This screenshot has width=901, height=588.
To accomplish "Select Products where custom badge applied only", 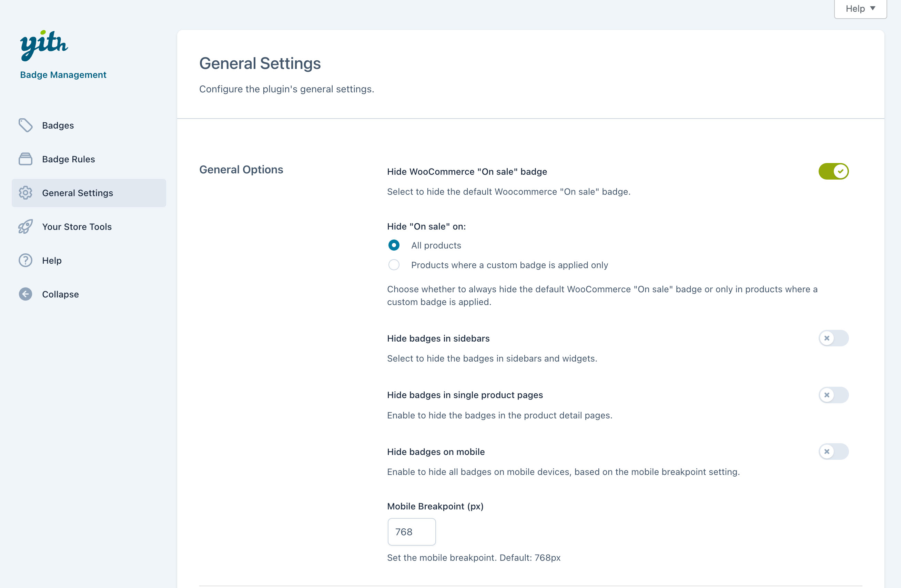I will [394, 265].
